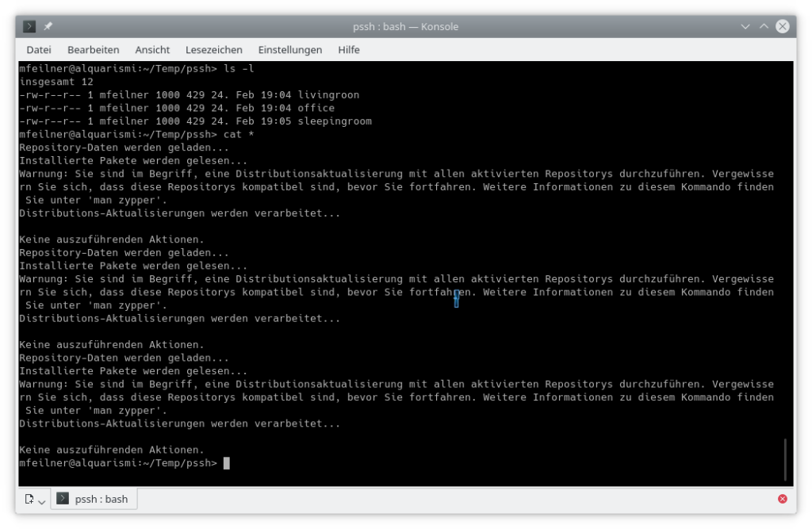Viewport: 812px width, 529px height.
Task: Toggle the pin window icon in title bar
Action: coord(48,26)
